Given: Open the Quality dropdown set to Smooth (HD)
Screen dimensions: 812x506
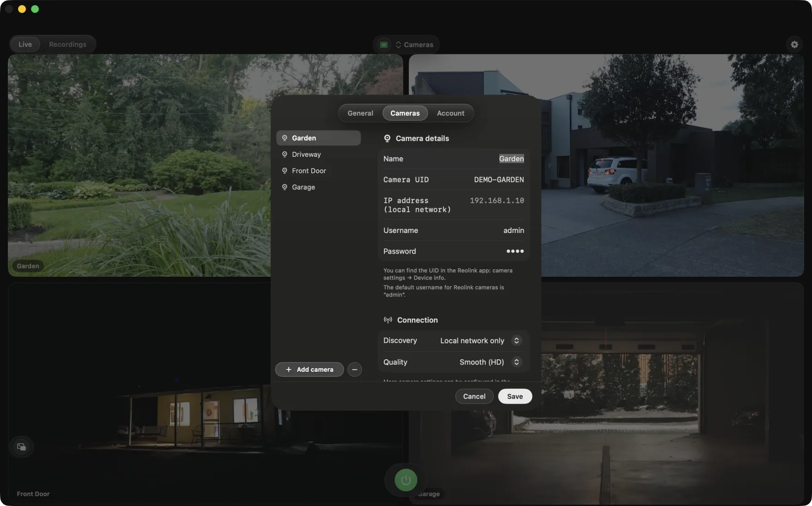Looking at the screenshot, I should (x=490, y=362).
